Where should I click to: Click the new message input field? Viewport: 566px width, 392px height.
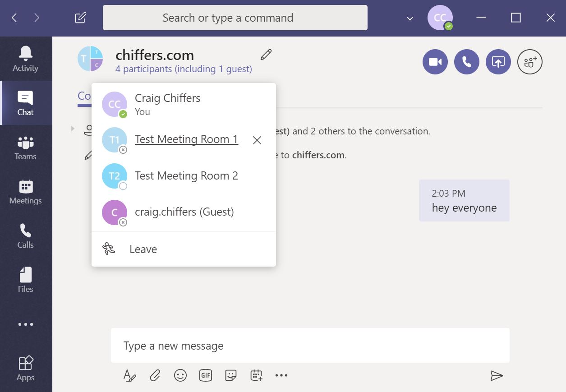coord(310,346)
